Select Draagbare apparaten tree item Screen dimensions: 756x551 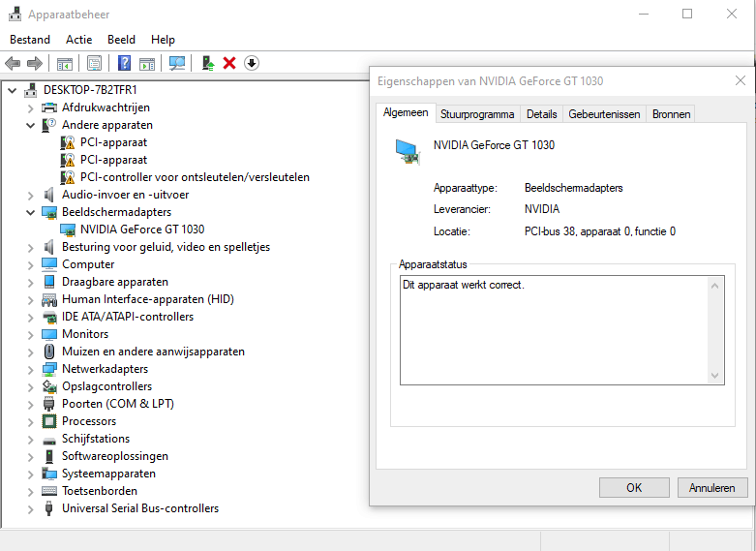(x=115, y=282)
